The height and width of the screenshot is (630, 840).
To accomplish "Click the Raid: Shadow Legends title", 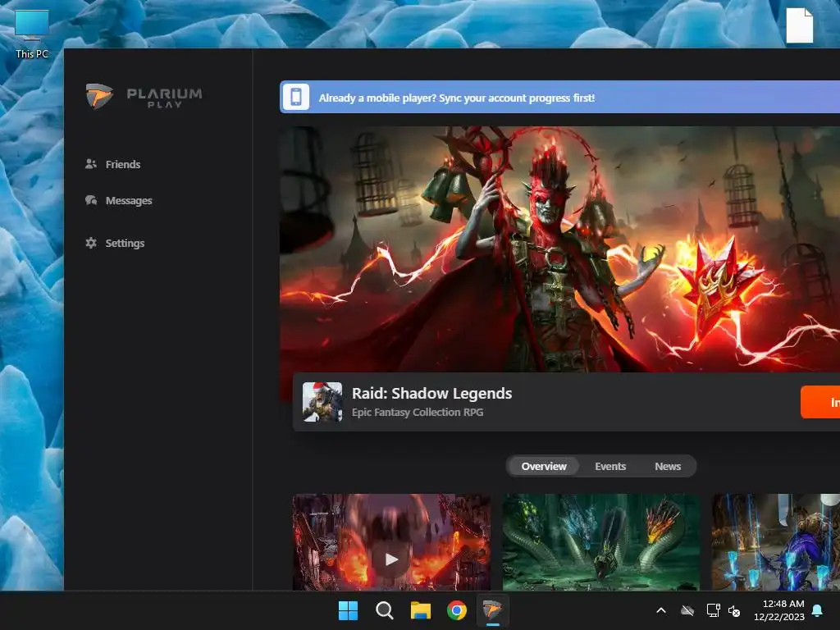I will click(431, 393).
